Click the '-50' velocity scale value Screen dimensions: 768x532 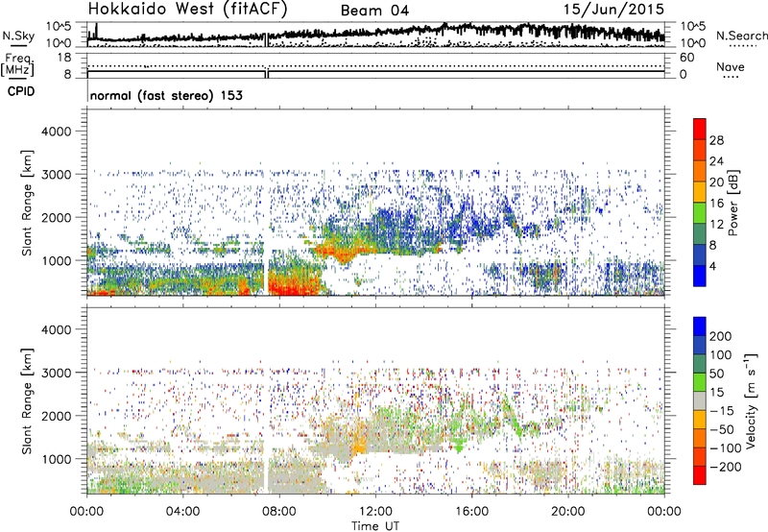(x=722, y=429)
